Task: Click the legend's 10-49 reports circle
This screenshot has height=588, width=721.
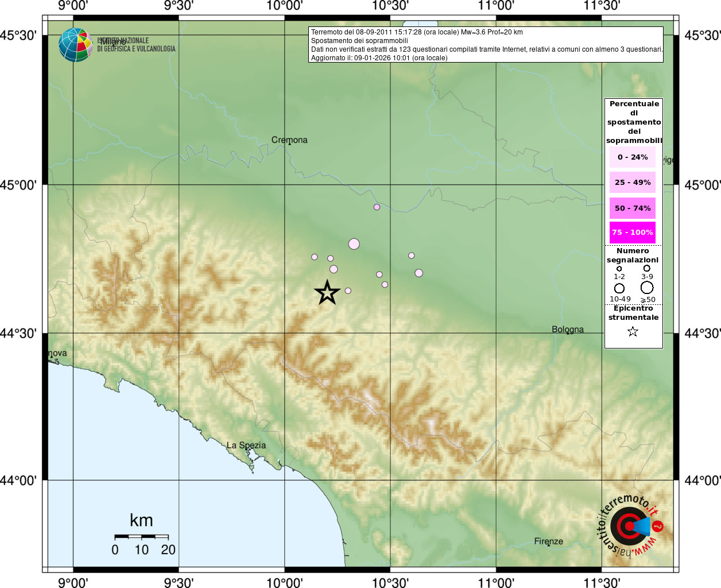Action: pyautogui.click(x=619, y=288)
